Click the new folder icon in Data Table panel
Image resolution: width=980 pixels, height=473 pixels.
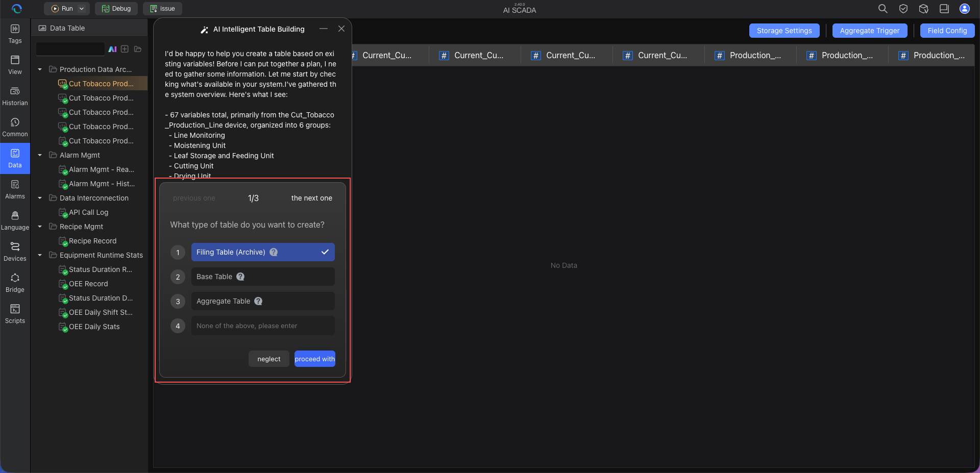tap(137, 49)
